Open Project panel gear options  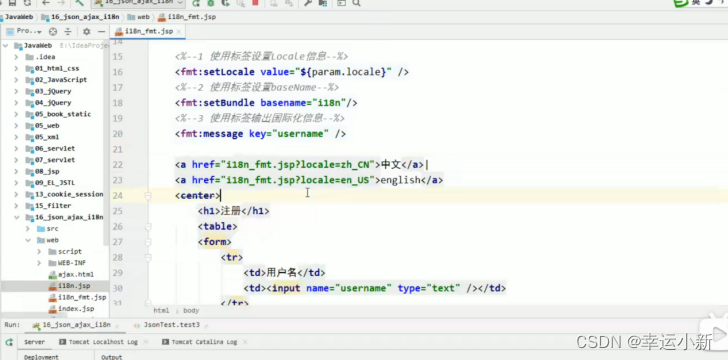pos(86,32)
